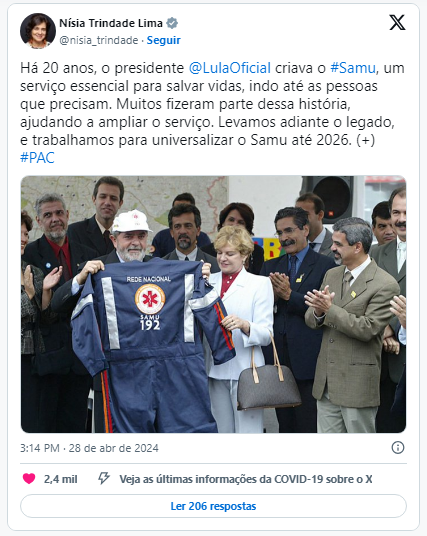Open the COVID-19 information link
427x536 pixels.
click(246, 479)
